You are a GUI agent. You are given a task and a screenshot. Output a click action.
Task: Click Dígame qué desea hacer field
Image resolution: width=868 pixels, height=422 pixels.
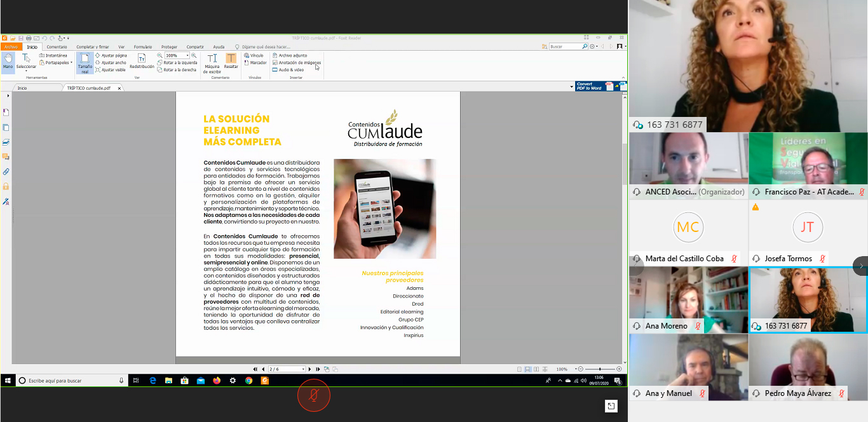pyautogui.click(x=264, y=46)
